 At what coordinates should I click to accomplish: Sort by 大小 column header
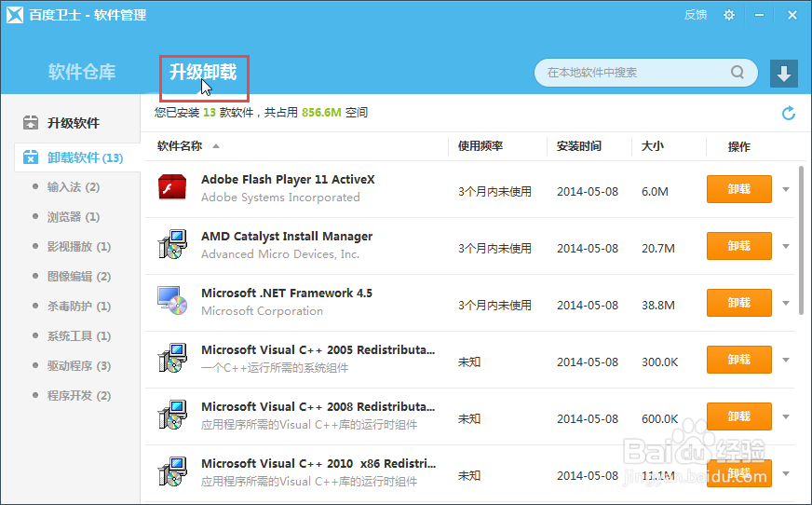tap(653, 146)
